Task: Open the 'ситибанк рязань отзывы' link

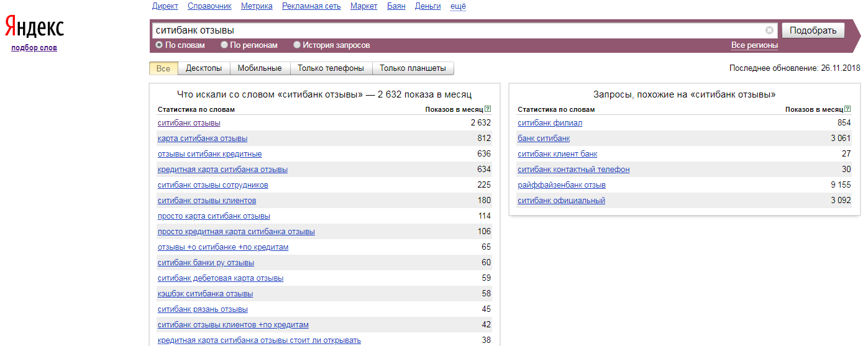Action: click(203, 309)
